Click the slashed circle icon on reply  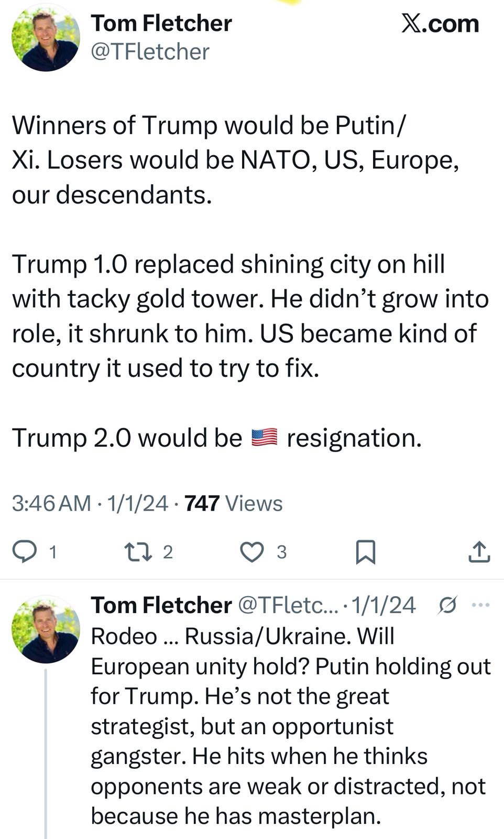click(448, 605)
